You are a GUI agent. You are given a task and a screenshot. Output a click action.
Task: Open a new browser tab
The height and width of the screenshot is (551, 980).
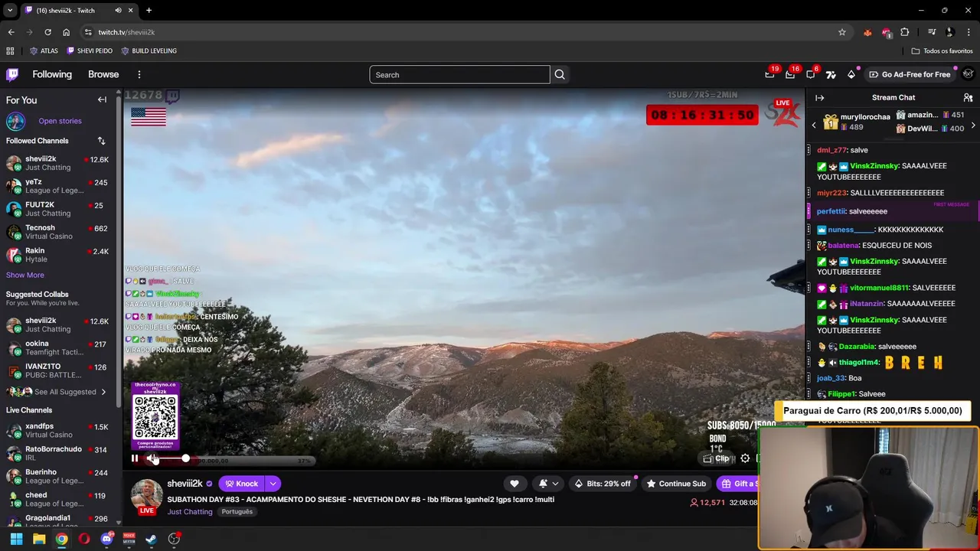(149, 11)
